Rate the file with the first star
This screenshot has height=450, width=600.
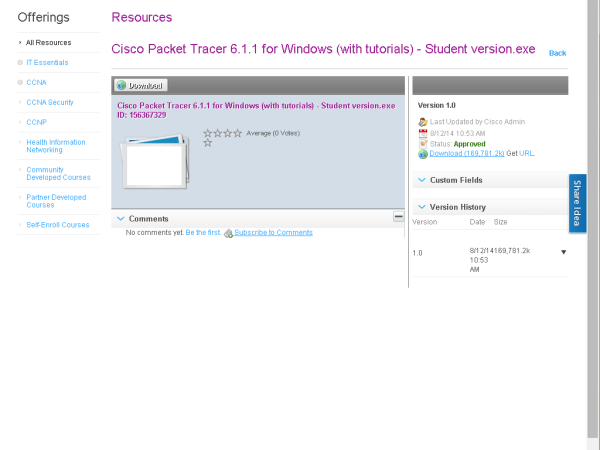pyautogui.click(x=208, y=132)
